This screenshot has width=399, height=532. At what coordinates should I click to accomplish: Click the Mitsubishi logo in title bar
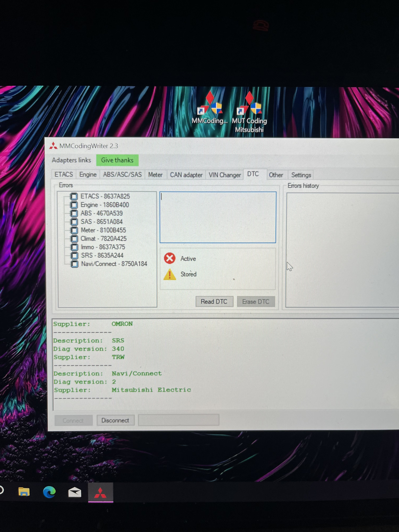click(53, 146)
